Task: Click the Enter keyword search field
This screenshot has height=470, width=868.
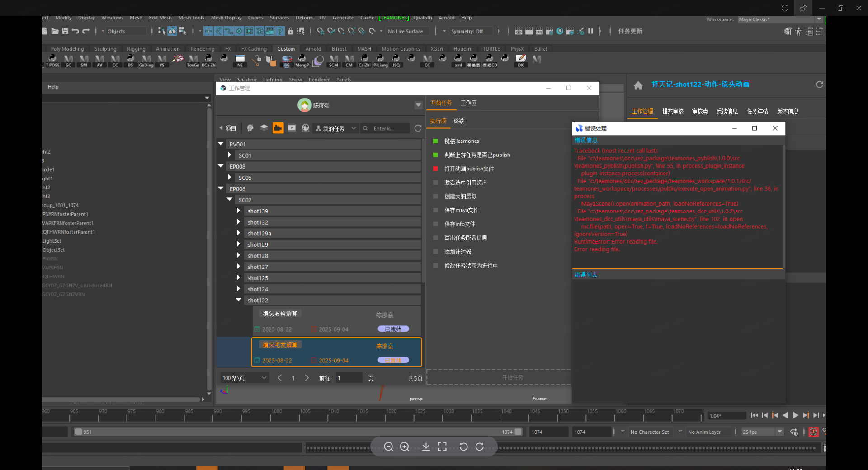Action: [389, 128]
